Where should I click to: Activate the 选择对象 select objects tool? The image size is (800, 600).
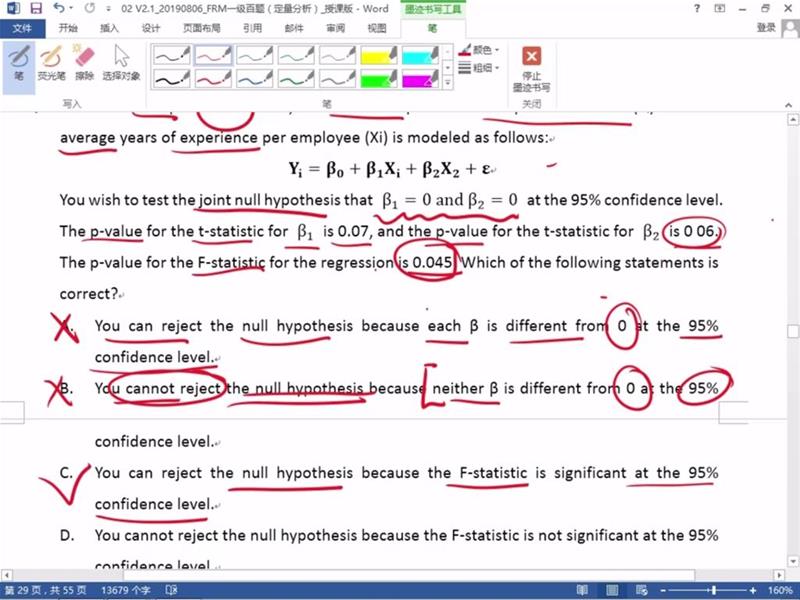coord(121,64)
